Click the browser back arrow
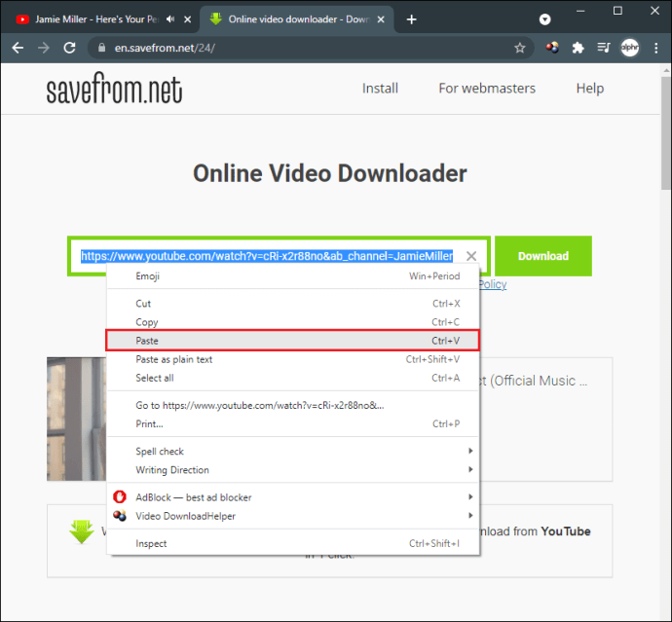Image resolution: width=672 pixels, height=622 pixels. (18, 48)
